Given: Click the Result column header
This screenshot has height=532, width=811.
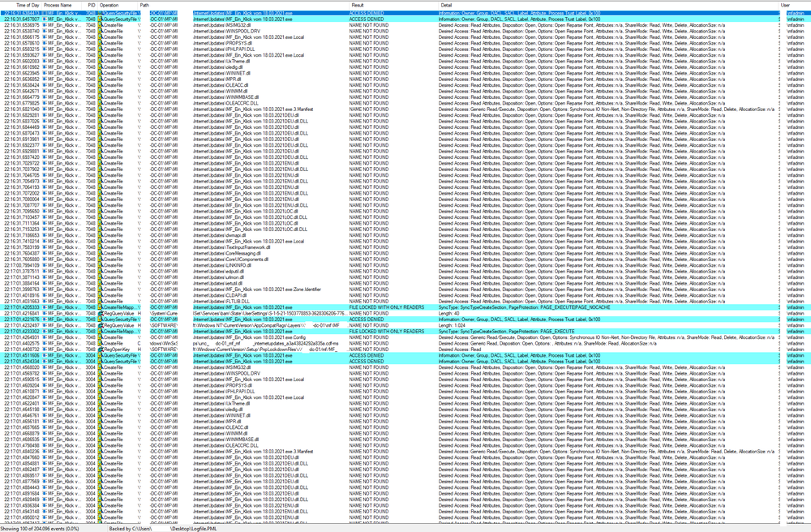Looking at the screenshot, I should (357, 5).
